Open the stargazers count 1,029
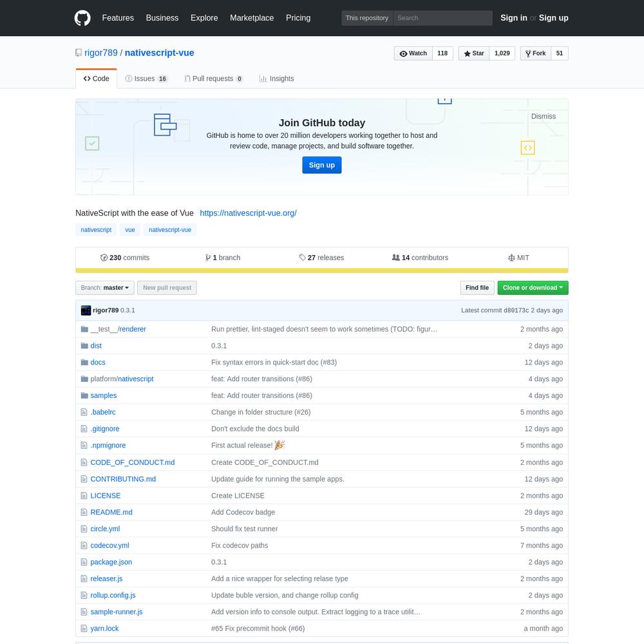 click(x=502, y=53)
